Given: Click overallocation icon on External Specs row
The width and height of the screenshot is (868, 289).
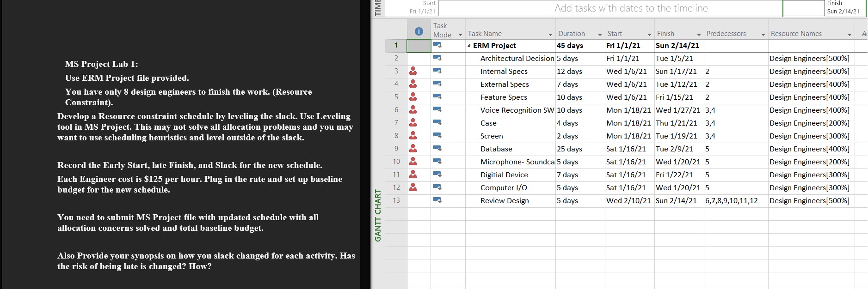Looking at the screenshot, I should pyautogui.click(x=413, y=84).
